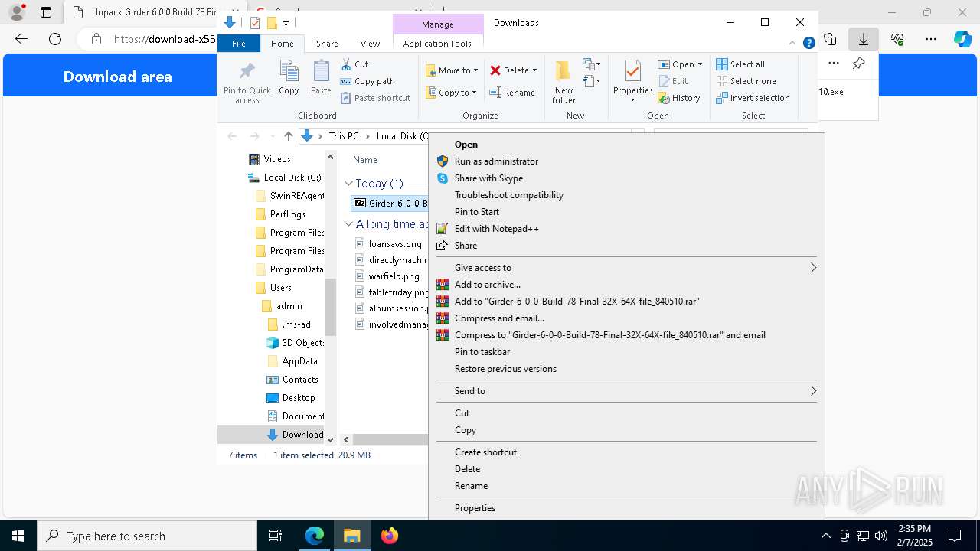Pin the Edge downloads panel
Viewport: 980px width, 551px height.
click(858, 64)
